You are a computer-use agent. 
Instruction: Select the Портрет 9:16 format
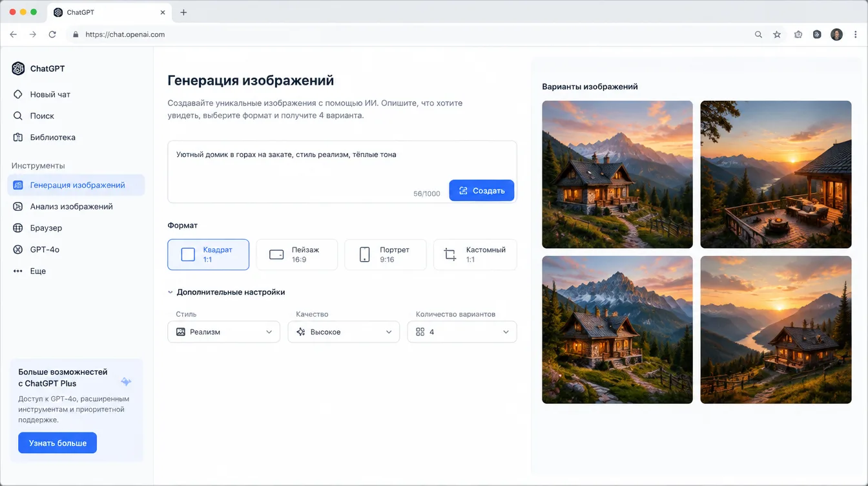[386, 255]
